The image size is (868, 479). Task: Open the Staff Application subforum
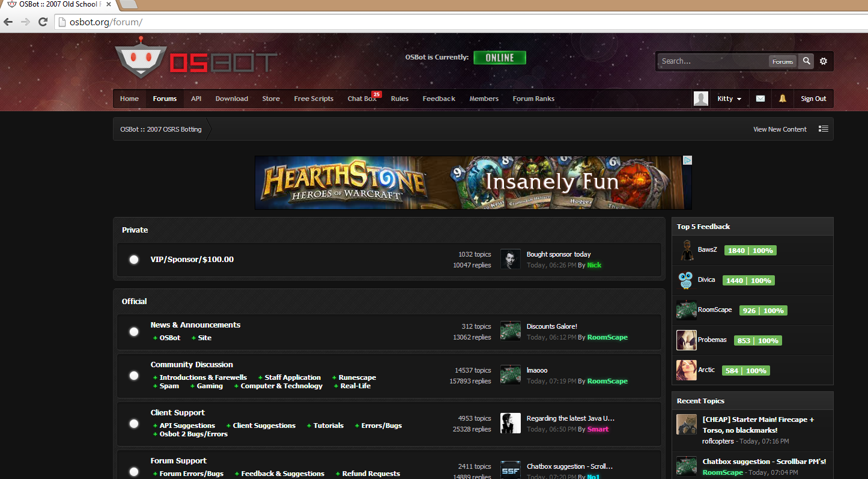coord(293,377)
